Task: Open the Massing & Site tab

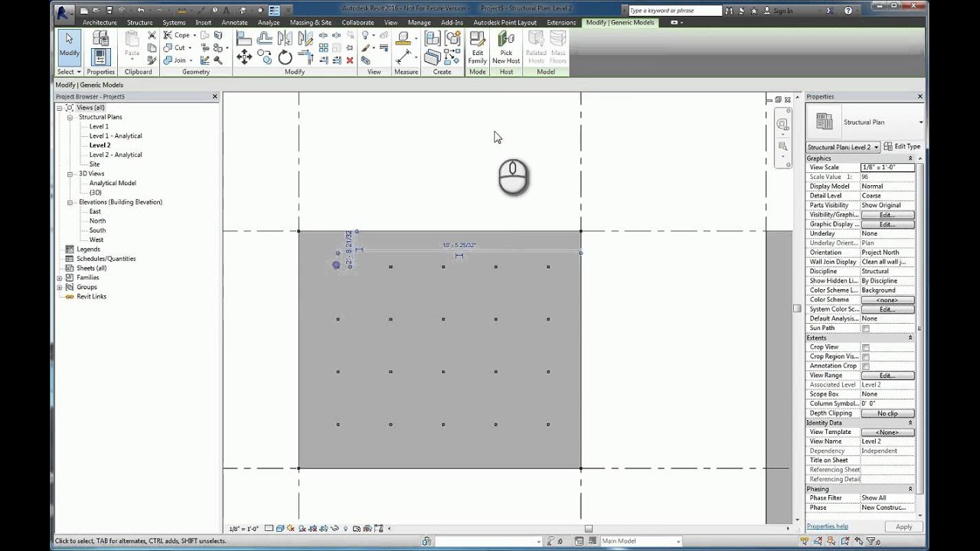Action: pos(311,22)
